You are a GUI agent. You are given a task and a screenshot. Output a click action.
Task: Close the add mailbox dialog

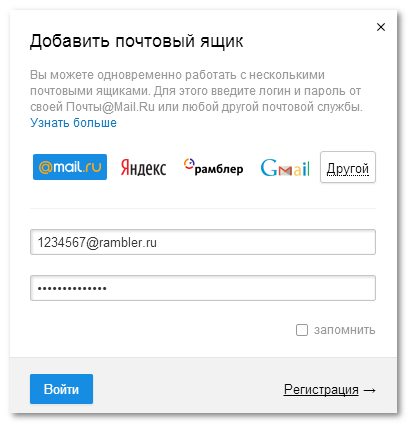(381, 27)
